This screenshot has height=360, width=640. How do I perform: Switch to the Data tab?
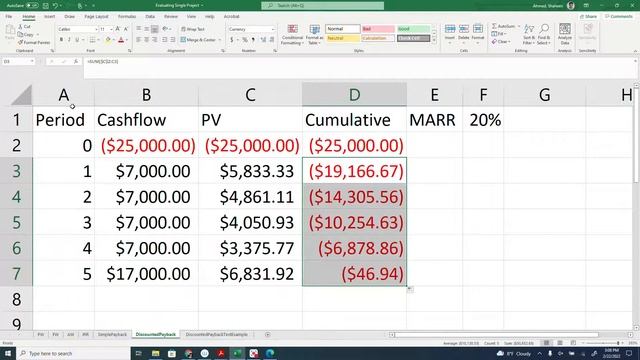(150, 16)
